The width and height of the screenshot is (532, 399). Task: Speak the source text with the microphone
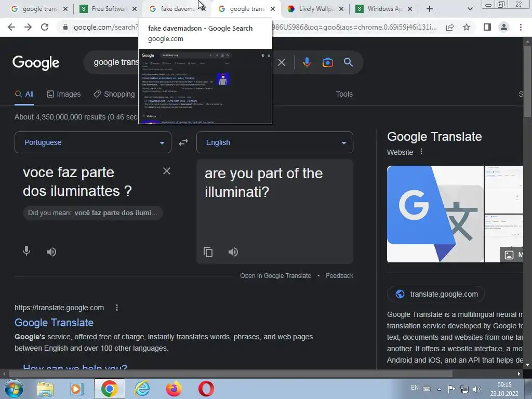[x=26, y=251]
